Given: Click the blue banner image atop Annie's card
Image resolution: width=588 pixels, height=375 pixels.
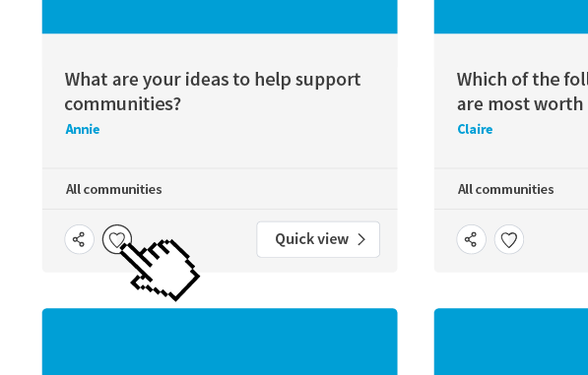Looking at the screenshot, I should click(x=220, y=17).
